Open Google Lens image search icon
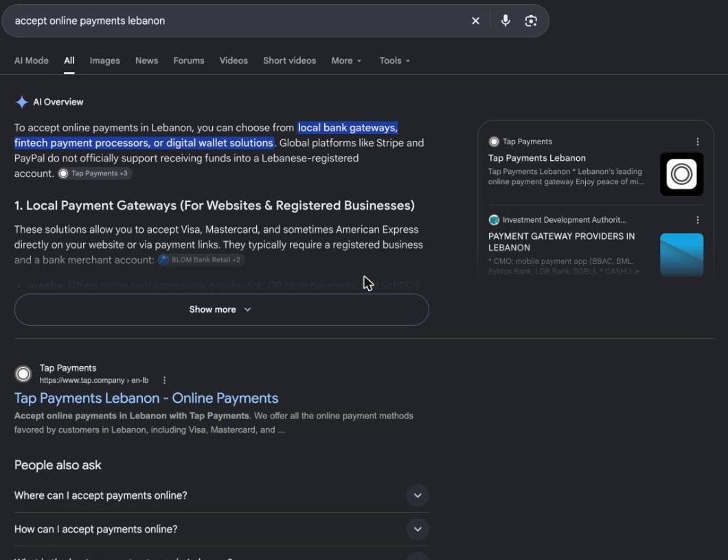This screenshot has height=560, width=728. tap(531, 21)
